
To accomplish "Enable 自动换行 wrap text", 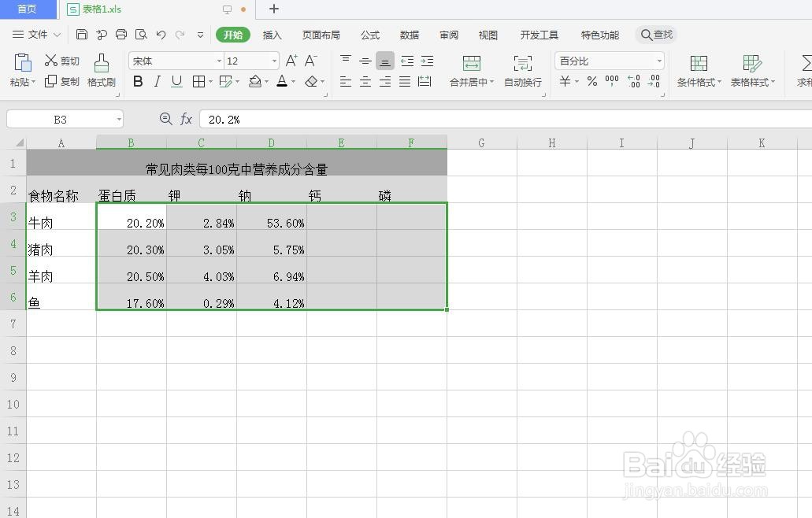I will [x=522, y=71].
